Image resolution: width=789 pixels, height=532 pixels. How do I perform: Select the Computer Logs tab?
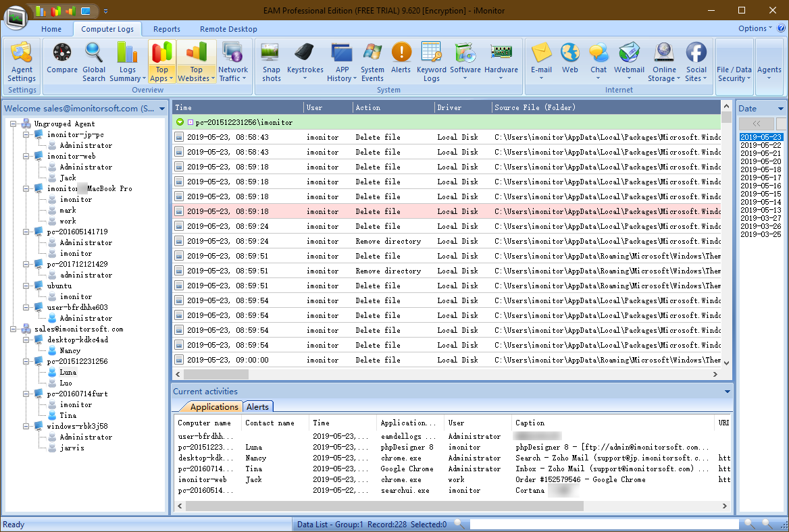click(x=107, y=29)
